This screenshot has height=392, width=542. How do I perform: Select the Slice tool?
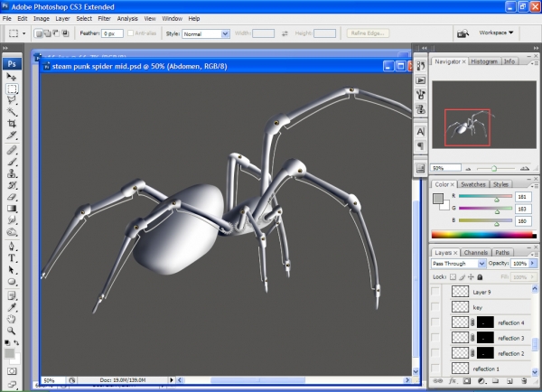12,135
